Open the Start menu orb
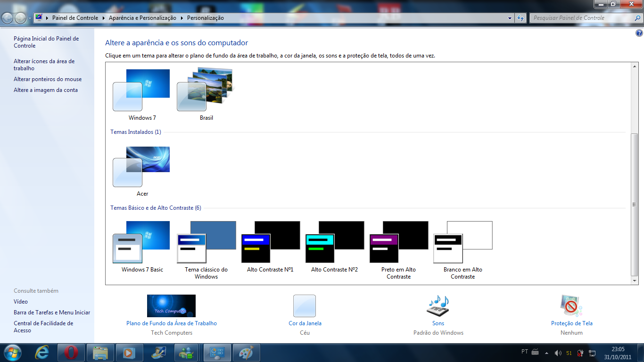This screenshot has width=644, height=362. coord(12,353)
